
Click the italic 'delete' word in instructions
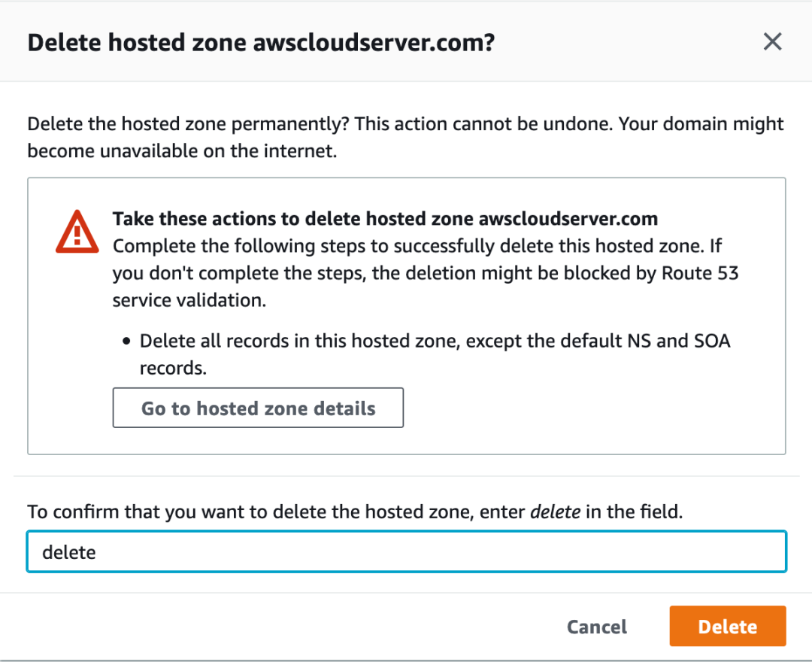coord(555,512)
